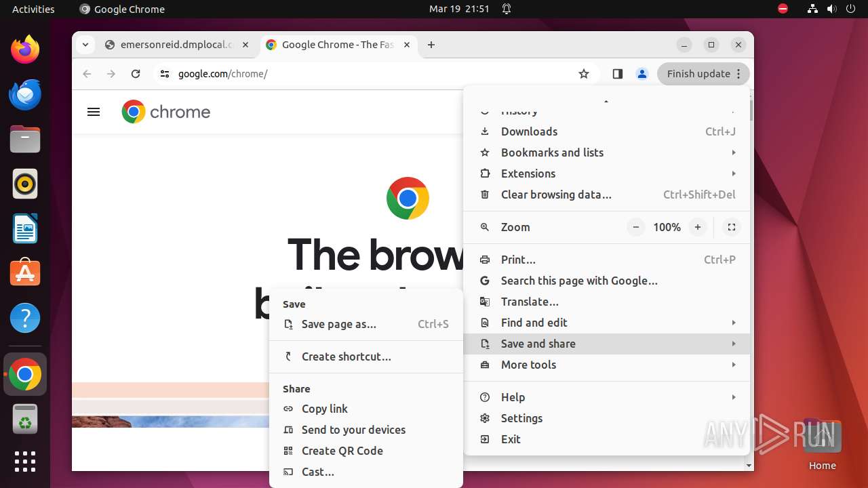Click Finish update button

pyautogui.click(x=703, y=74)
